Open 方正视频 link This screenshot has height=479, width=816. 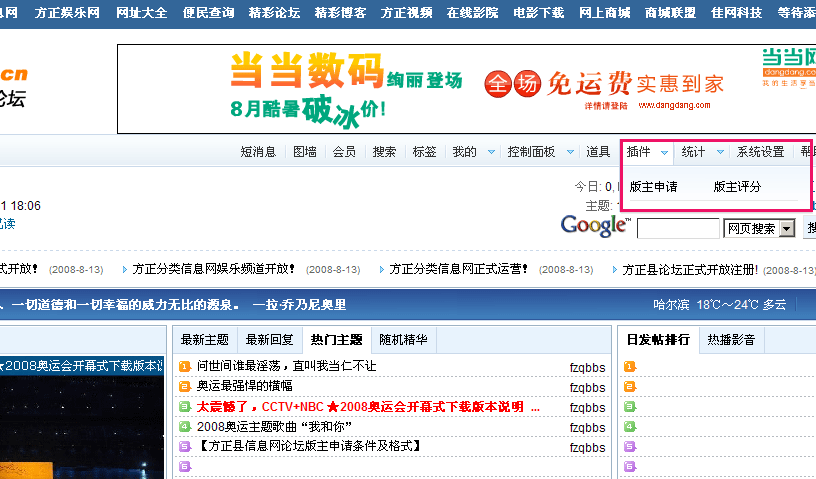(406, 12)
